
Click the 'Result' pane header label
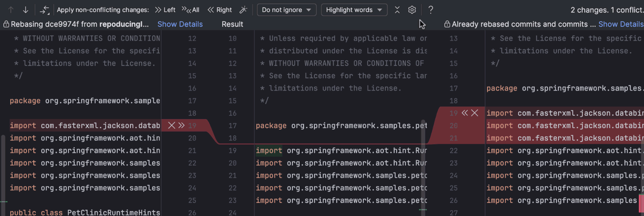pyautogui.click(x=233, y=24)
